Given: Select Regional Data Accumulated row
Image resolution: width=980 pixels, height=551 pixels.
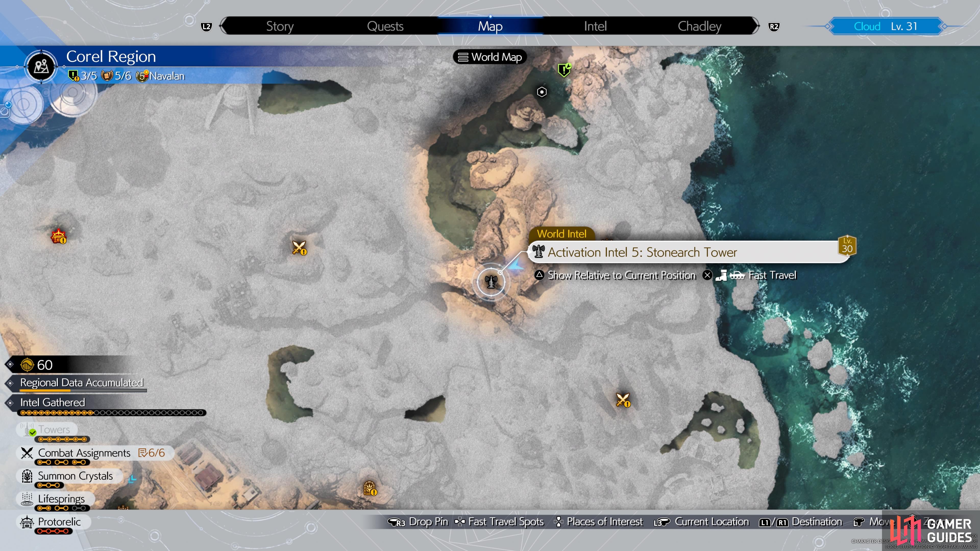Looking at the screenshot, I should pos(81,383).
